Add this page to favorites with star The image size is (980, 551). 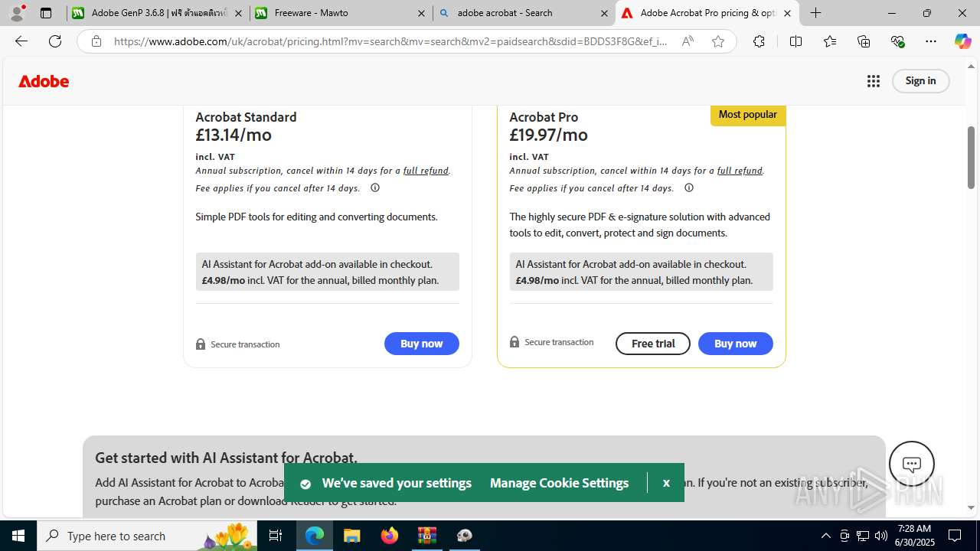pyautogui.click(x=718, y=41)
